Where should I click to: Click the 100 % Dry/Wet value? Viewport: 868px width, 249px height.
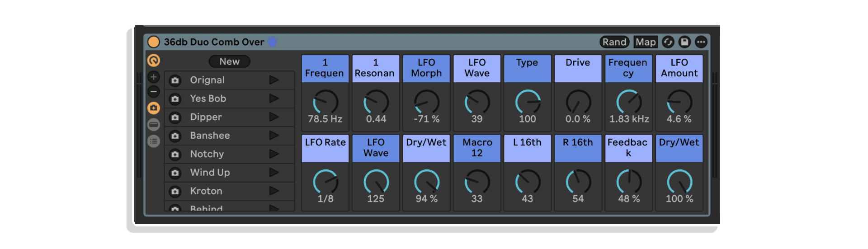click(679, 199)
